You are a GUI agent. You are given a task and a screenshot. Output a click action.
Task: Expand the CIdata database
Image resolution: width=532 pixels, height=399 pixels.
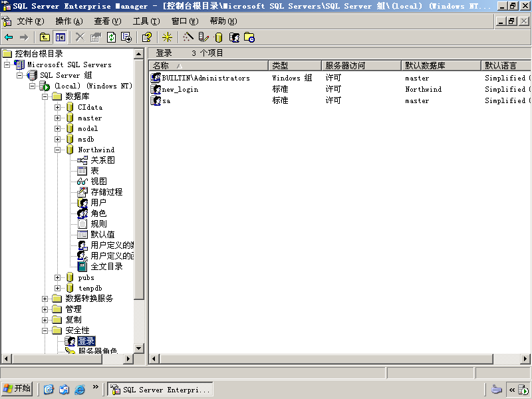coord(58,107)
